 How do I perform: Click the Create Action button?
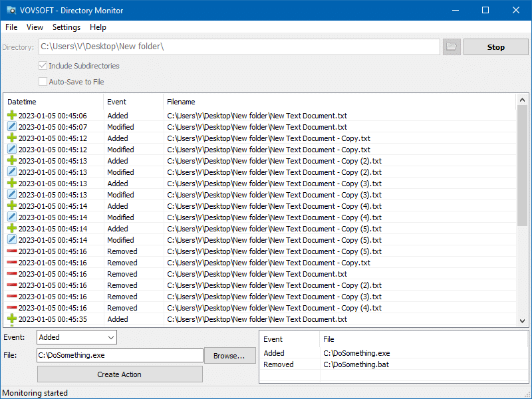pos(120,374)
